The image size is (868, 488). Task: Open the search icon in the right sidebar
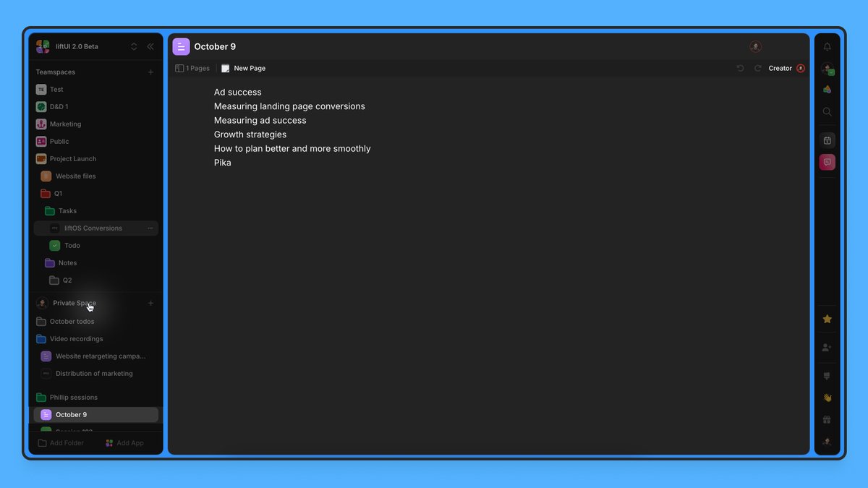tap(827, 112)
